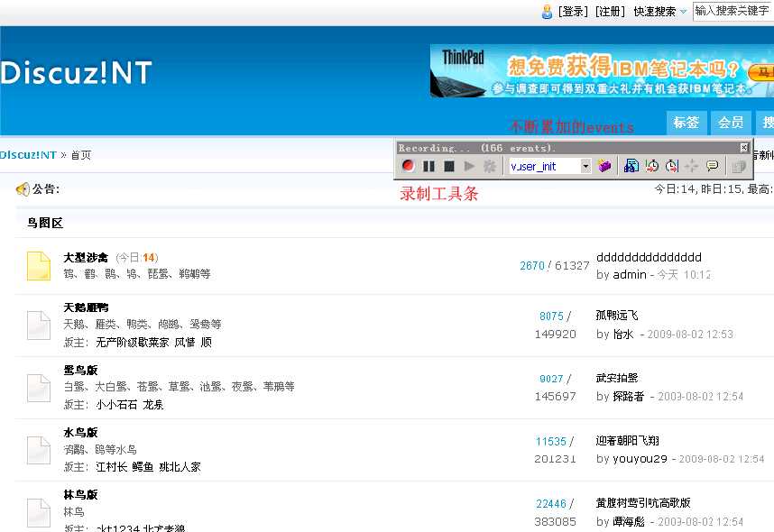Click the yellow folder icon beside 大型涉禽
Screen dimensions: 774x532
(x=37, y=267)
